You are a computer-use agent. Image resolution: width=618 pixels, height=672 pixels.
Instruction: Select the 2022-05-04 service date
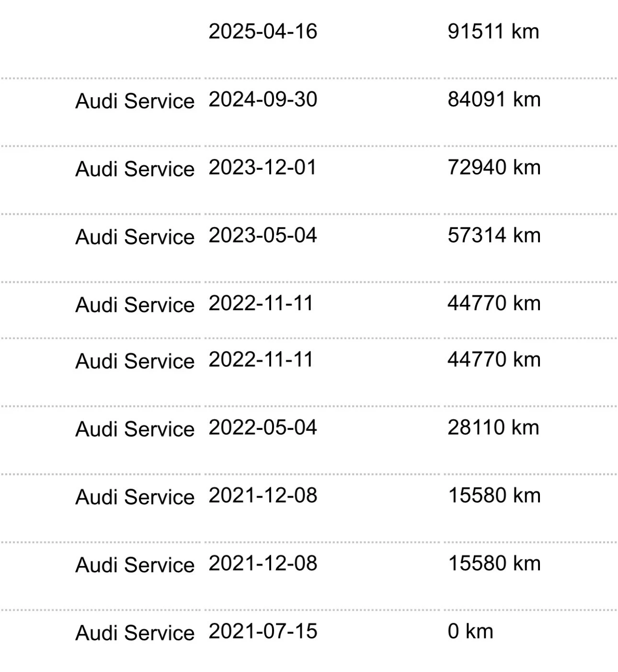pyautogui.click(x=263, y=428)
